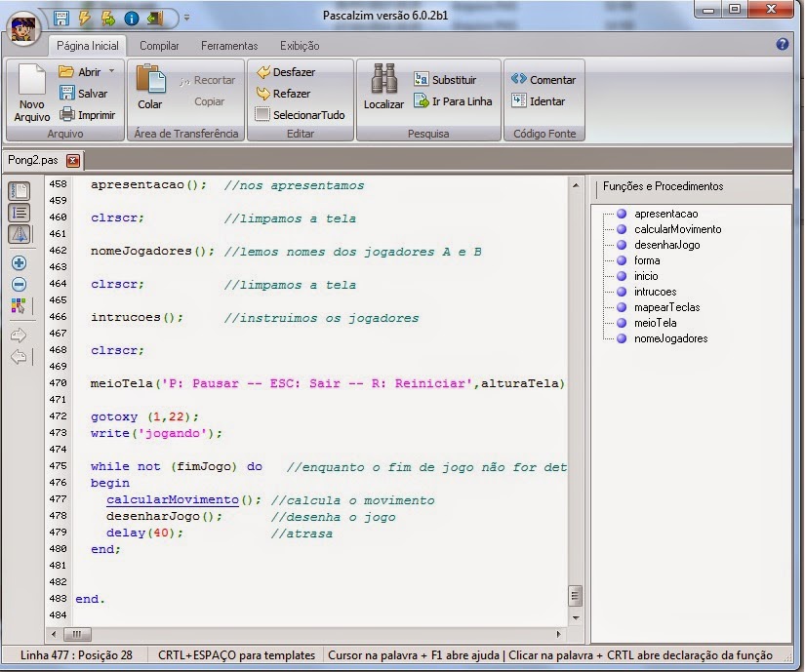Click the horizontal scrollbar left arrow

[x=54, y=634]
